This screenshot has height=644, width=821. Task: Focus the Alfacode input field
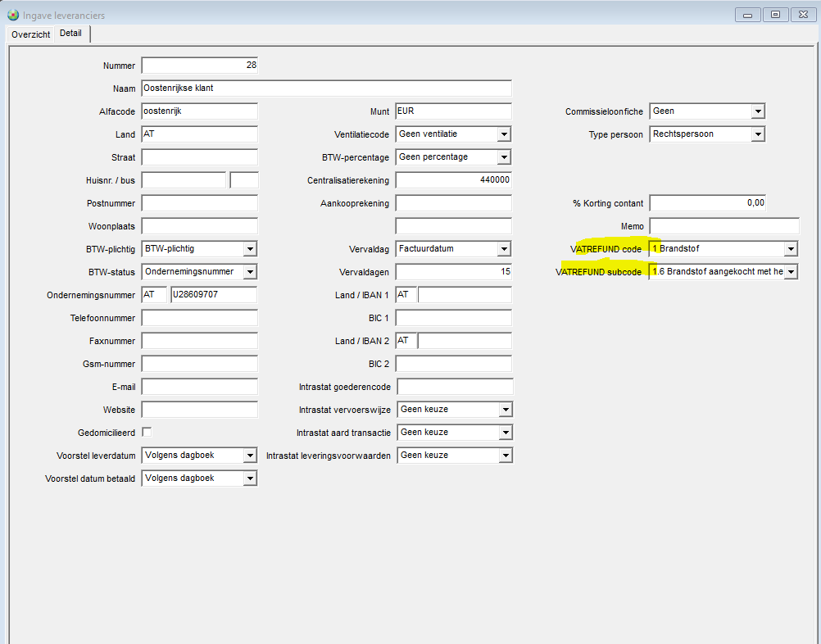pyautogui.click(x=199, y=111)
